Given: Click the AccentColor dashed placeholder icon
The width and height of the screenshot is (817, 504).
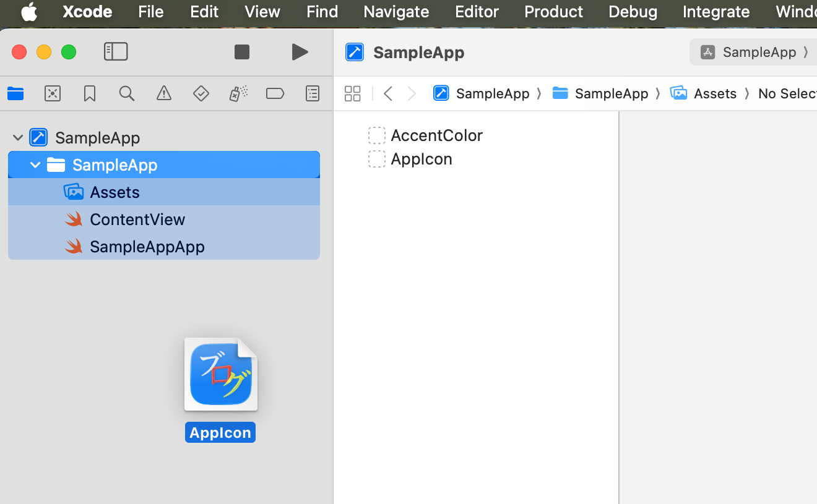Looking at the screenshot, I should (377, 135).
